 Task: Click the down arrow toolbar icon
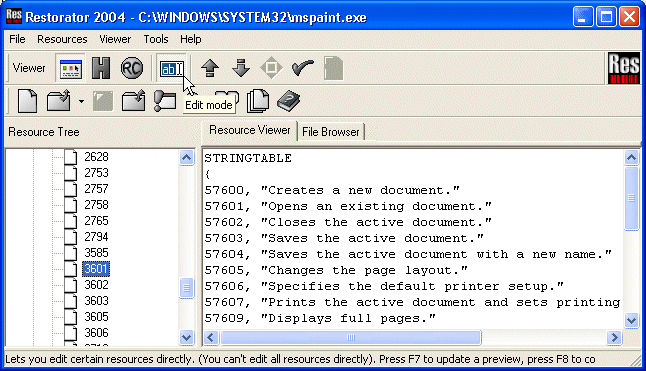(241, 68)
